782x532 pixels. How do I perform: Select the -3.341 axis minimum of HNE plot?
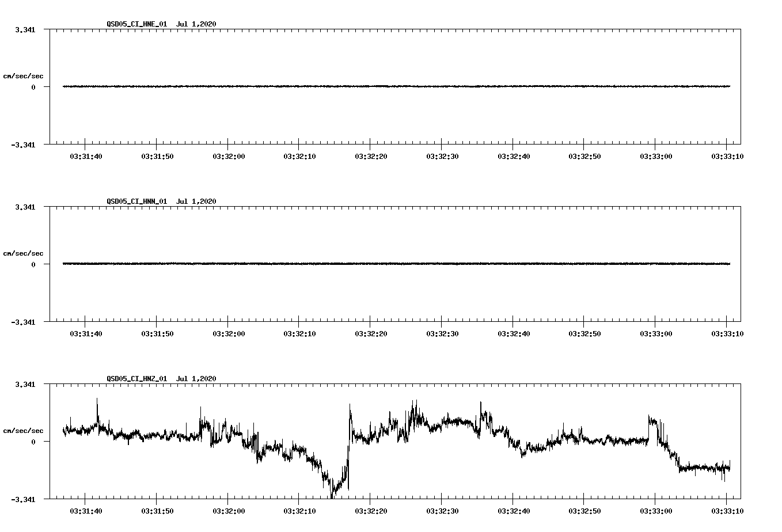click(23, 145)
